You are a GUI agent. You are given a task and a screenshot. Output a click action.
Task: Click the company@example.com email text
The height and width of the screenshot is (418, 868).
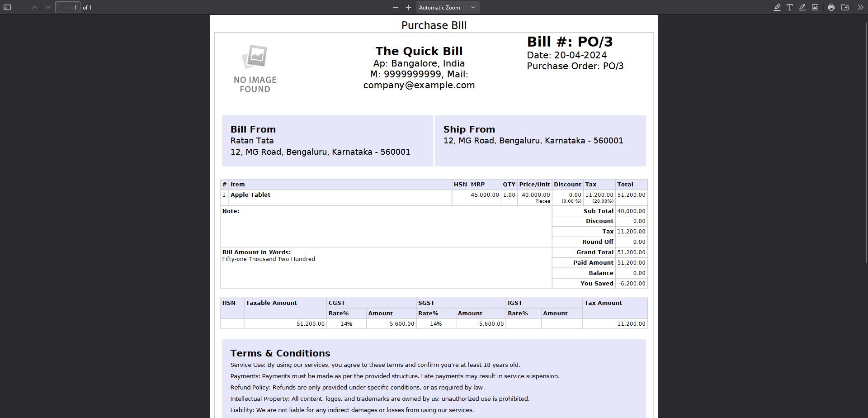pyautogui.click(x=419, y=85)
